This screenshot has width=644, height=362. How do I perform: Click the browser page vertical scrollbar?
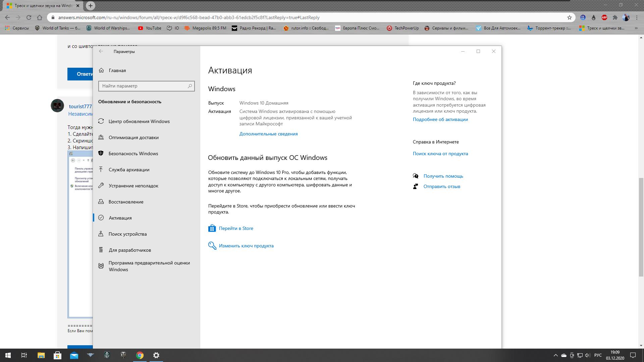click(641, 227)
